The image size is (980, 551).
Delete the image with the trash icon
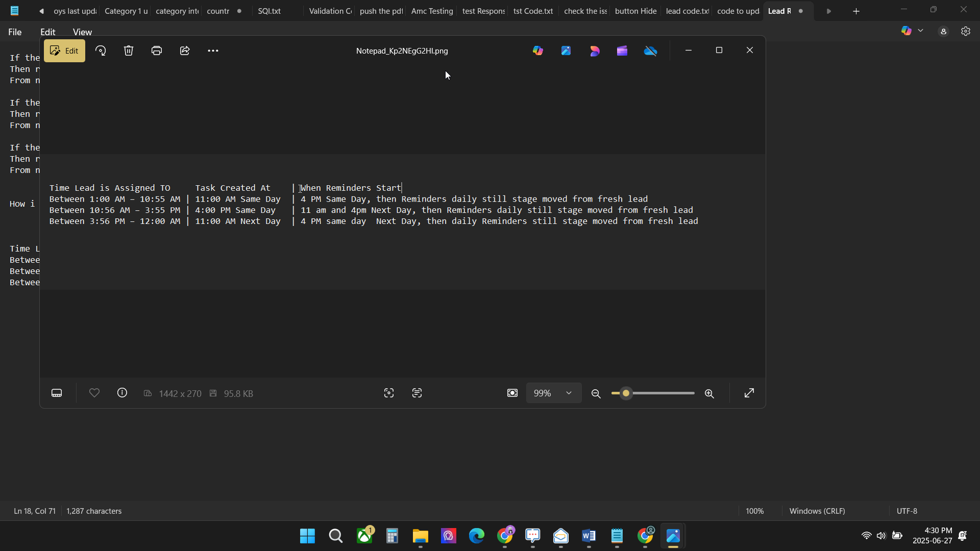pos(129,51)
